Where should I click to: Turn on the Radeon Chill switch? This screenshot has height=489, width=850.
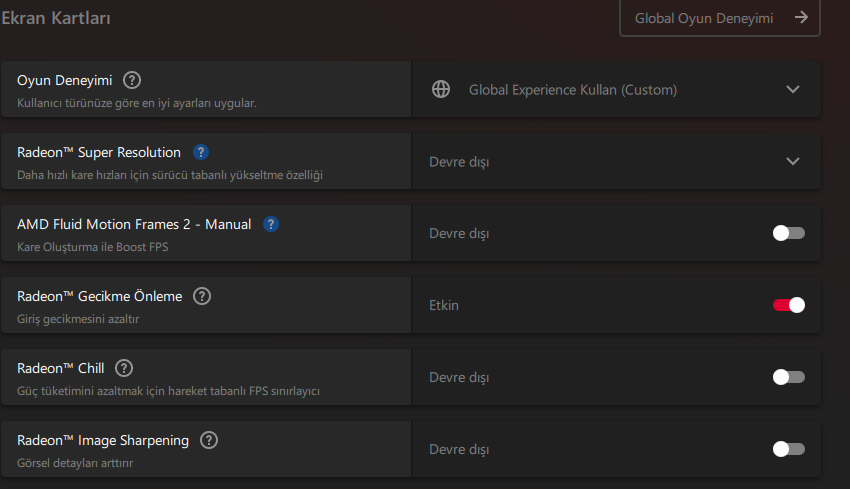click(x=788, y=377)
